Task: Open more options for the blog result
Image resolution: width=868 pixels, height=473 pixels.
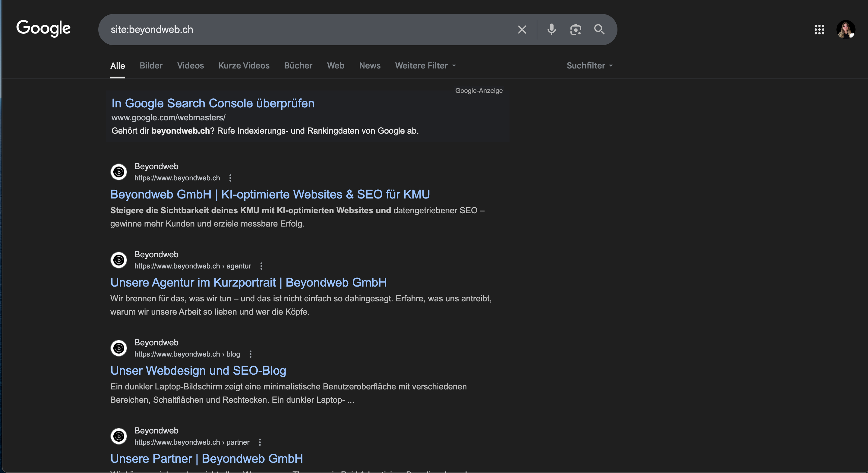Action: (250, 354)
